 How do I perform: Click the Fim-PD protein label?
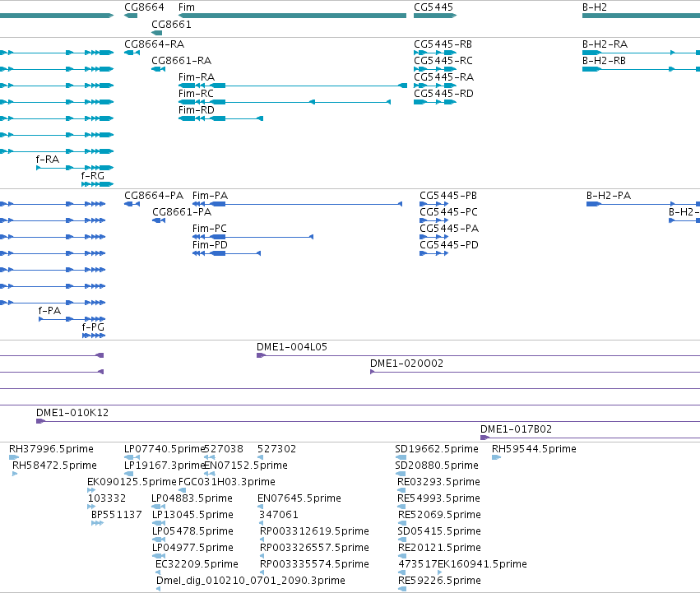(210, 245)
